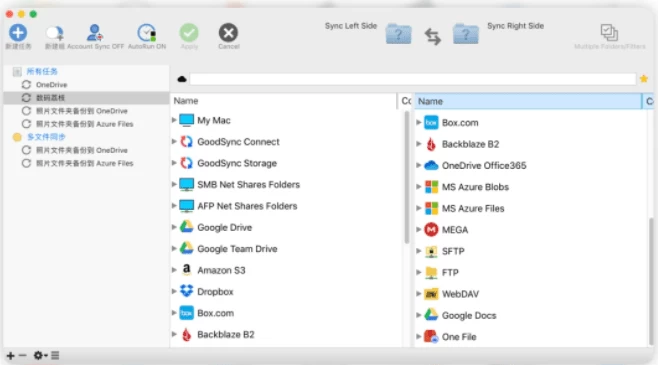Expand the MS Azure Files node
Image resolution: width=658 pixels, height=365 pixels.
[418, 208]
